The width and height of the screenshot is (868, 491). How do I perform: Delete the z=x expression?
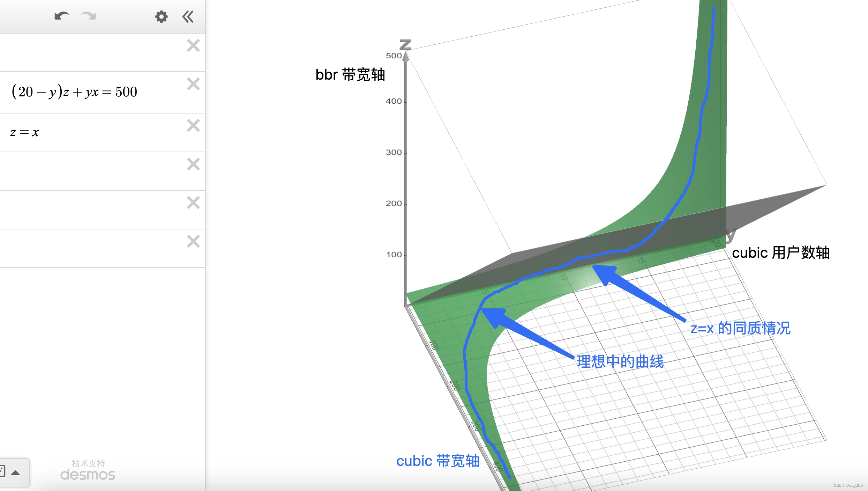pyautogui.click(x=193, y=125)
